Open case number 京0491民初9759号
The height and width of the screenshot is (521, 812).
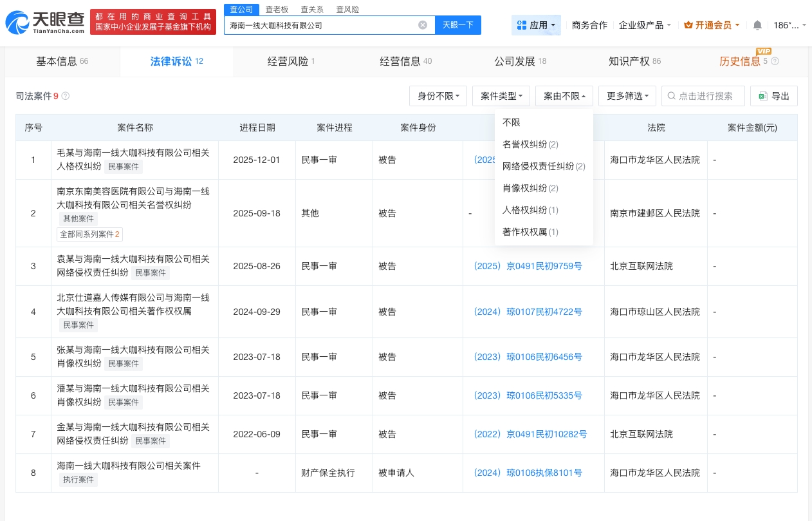(528, 266)
